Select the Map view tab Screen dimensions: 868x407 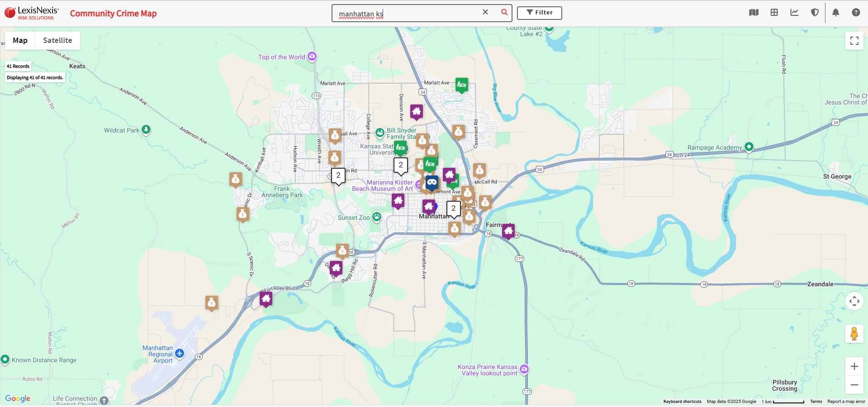(x=20, y=41)
